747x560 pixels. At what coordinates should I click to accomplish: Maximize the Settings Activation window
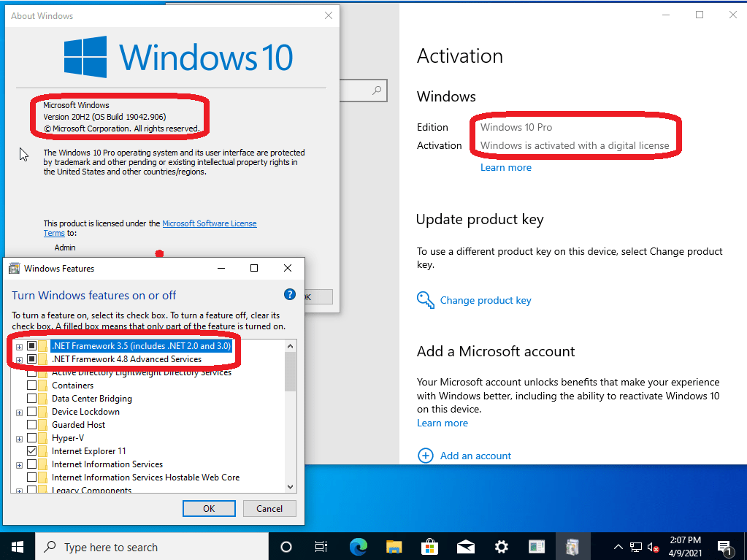click(x=700, y=15)
